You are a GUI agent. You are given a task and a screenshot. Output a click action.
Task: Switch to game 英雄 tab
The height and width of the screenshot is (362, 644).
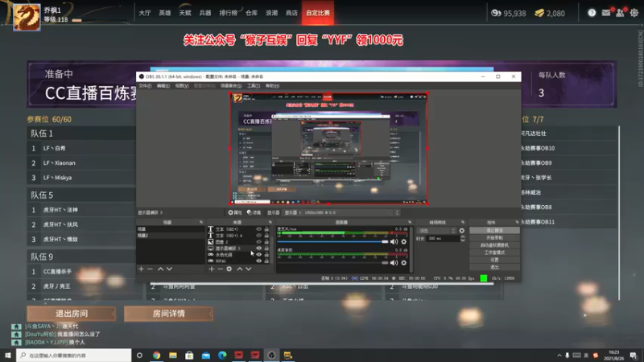[x=165, y=13]
